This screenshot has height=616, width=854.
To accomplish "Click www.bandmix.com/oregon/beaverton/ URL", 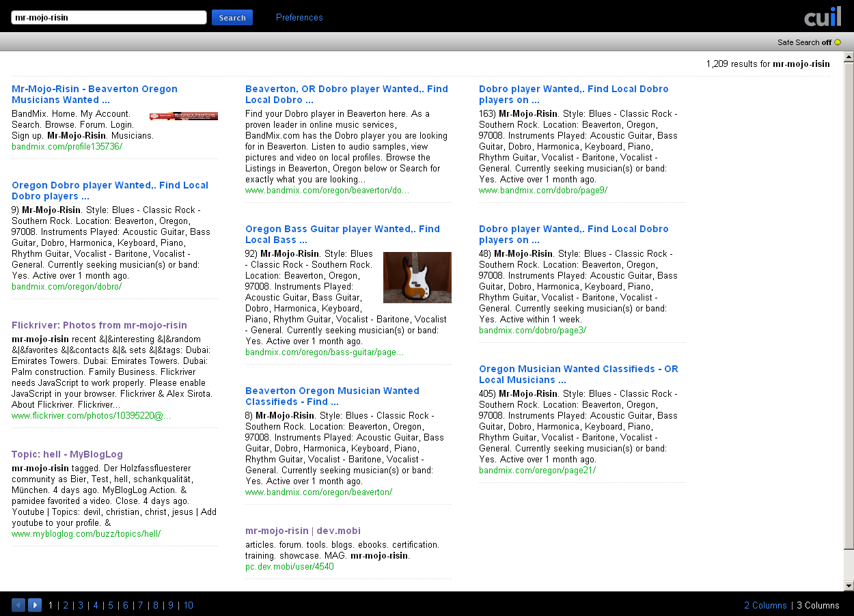I will tap(319, 492).
